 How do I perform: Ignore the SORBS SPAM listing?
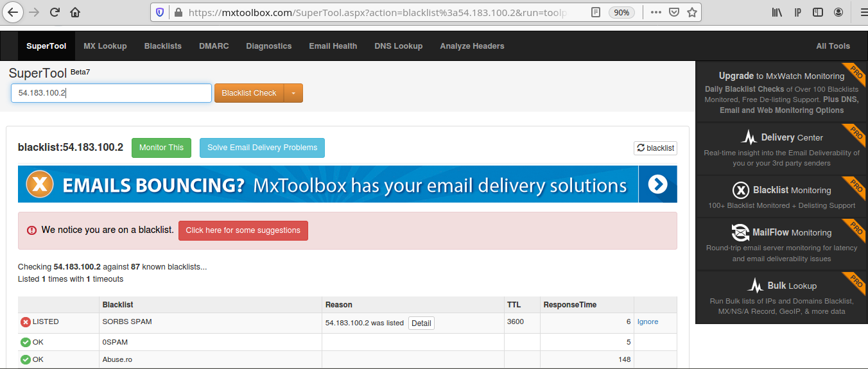pyautogui.click(x=648, y=322)
